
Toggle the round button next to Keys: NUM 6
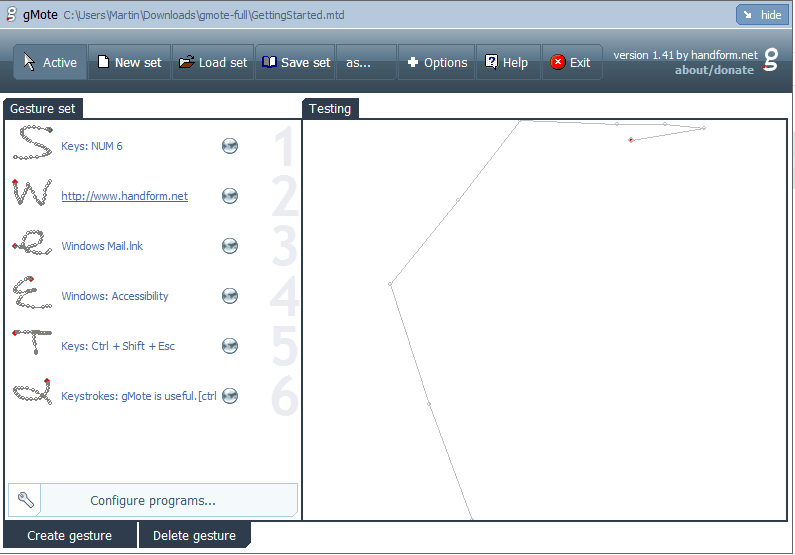[230, 146]
